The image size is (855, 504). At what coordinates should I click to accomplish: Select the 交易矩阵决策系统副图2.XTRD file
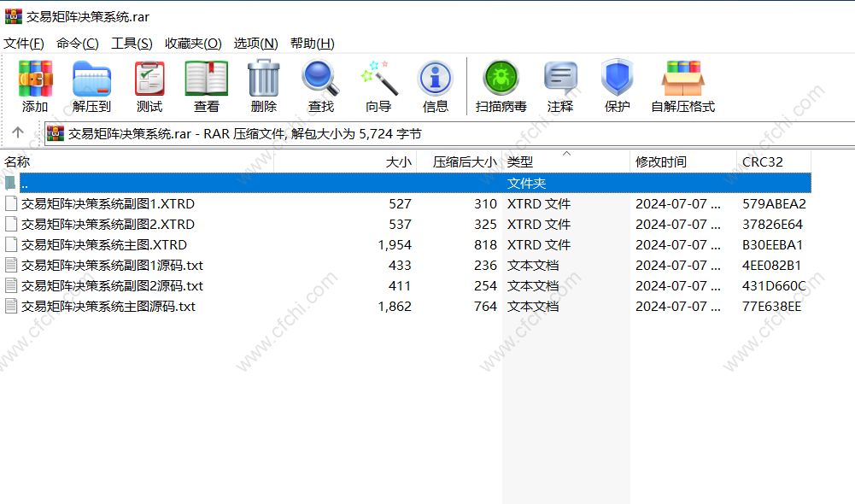[x=108, y=224]
